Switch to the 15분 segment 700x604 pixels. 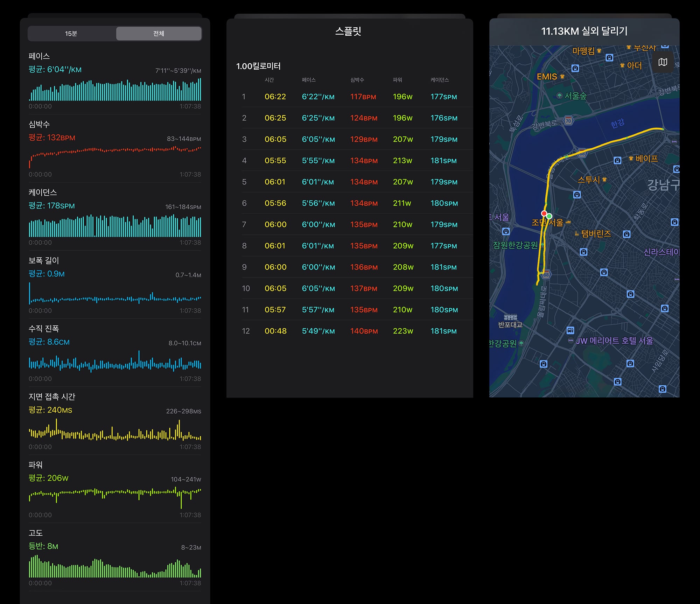tap(71, 34)
